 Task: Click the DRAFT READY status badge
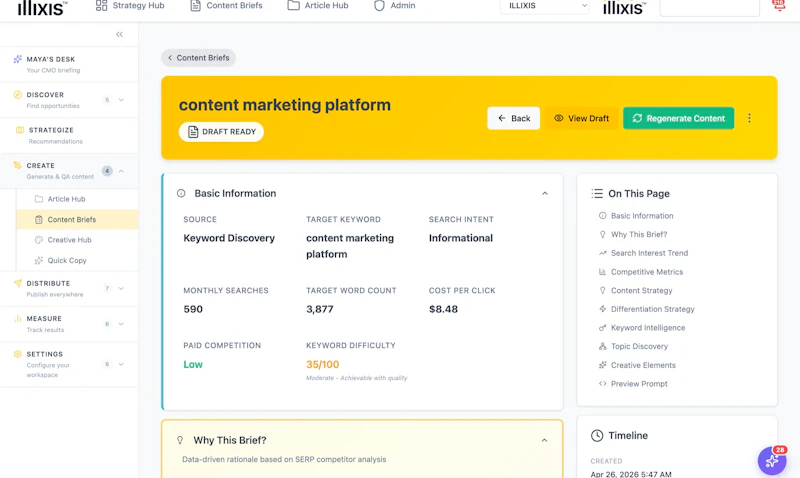(221, 132)
